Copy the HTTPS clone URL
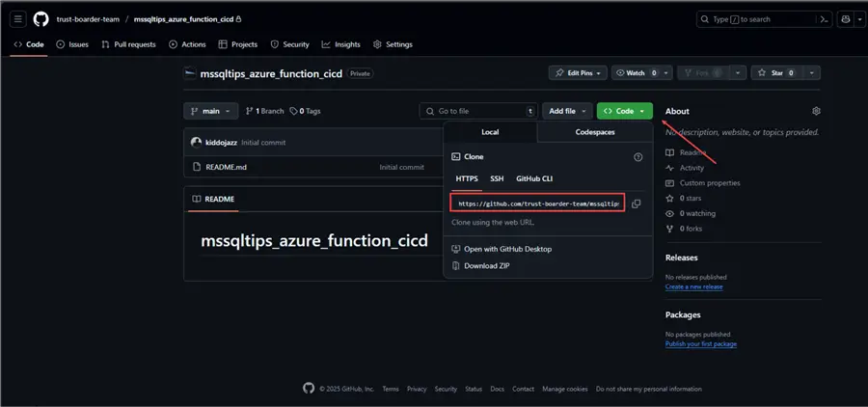 coord(637,203)
